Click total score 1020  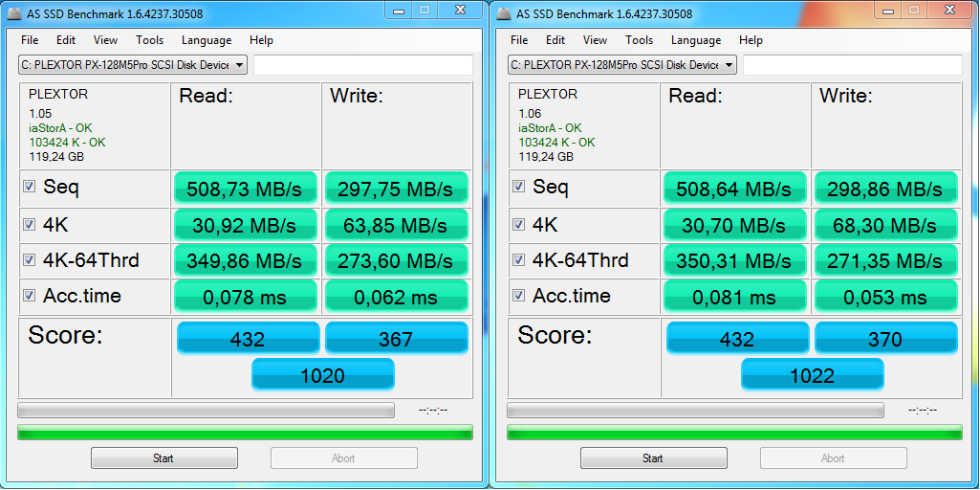322,375
